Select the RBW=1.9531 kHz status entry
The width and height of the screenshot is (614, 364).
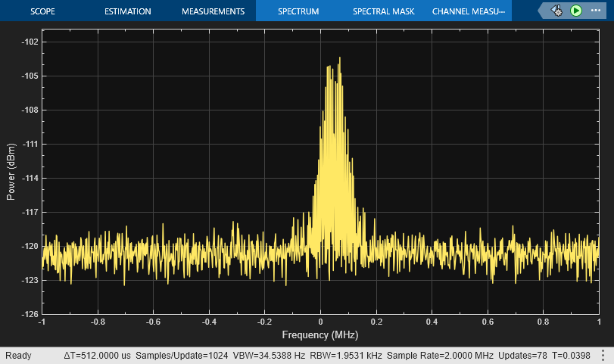(346, 356)
